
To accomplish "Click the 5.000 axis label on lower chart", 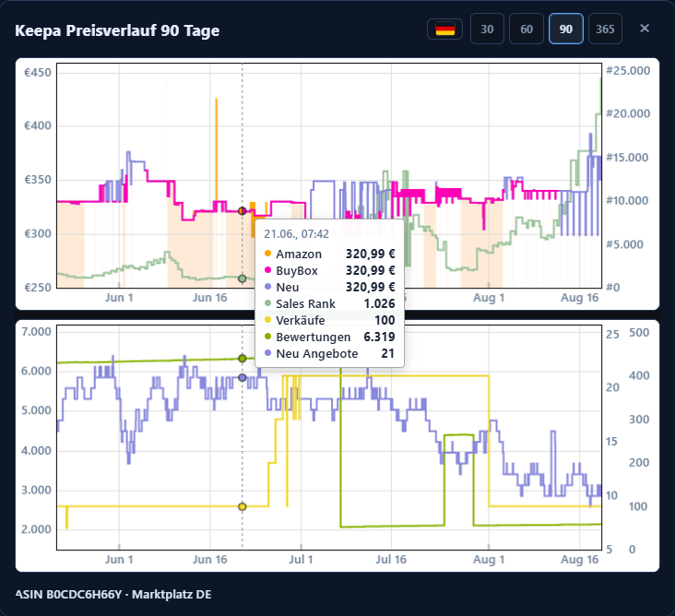I will (x=36, y=410).
